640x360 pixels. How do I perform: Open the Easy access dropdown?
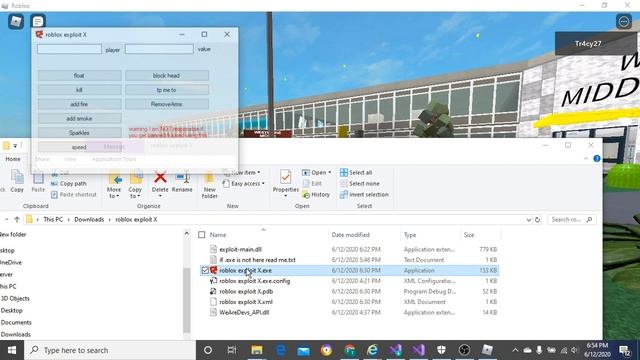pos(244,184)
